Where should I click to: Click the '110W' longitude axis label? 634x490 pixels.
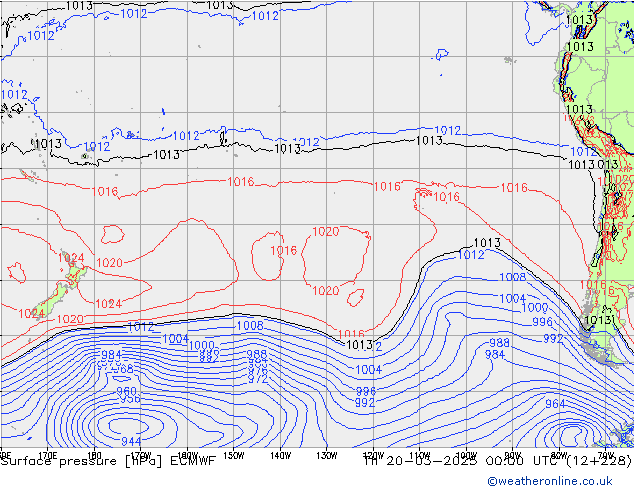coord(420,455)
